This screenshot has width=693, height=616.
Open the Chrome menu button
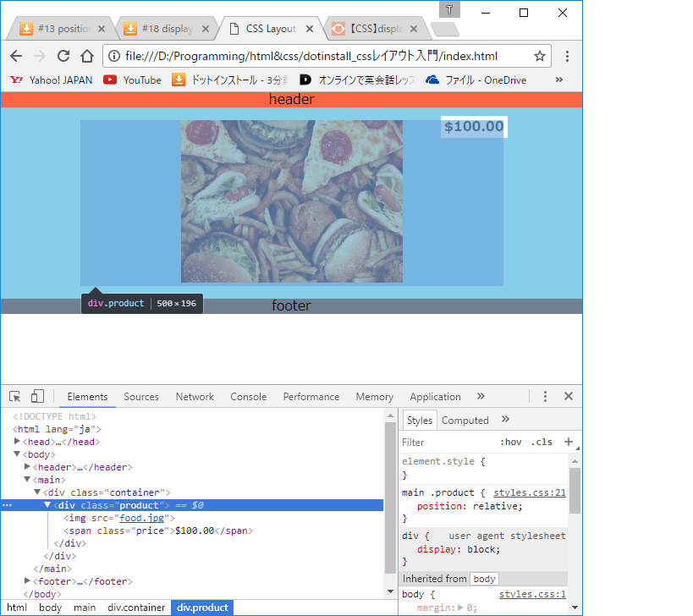pos(567,56)
